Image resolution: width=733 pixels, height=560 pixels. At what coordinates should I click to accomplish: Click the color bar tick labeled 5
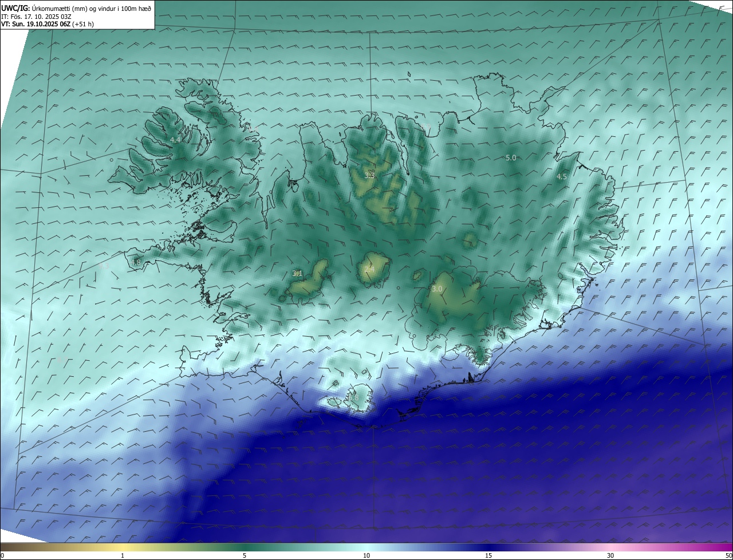[x=245, y=555]
